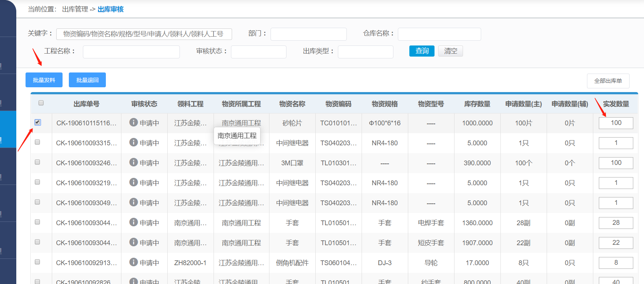The height and width of the screenshot is (284, 644).
Task: Click status info icon in 短皮手套 row
Action: [x=134, y=242]
